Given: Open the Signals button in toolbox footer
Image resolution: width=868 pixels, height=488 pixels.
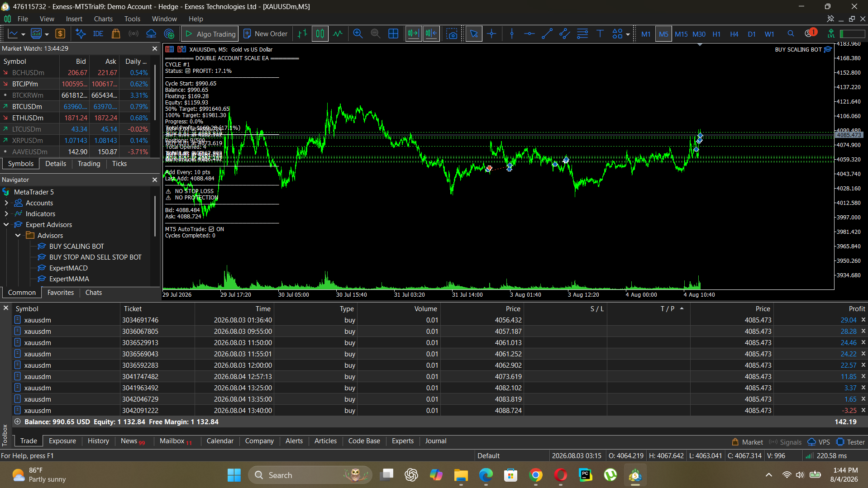Looking at the screenshot, I should [785, 442].
